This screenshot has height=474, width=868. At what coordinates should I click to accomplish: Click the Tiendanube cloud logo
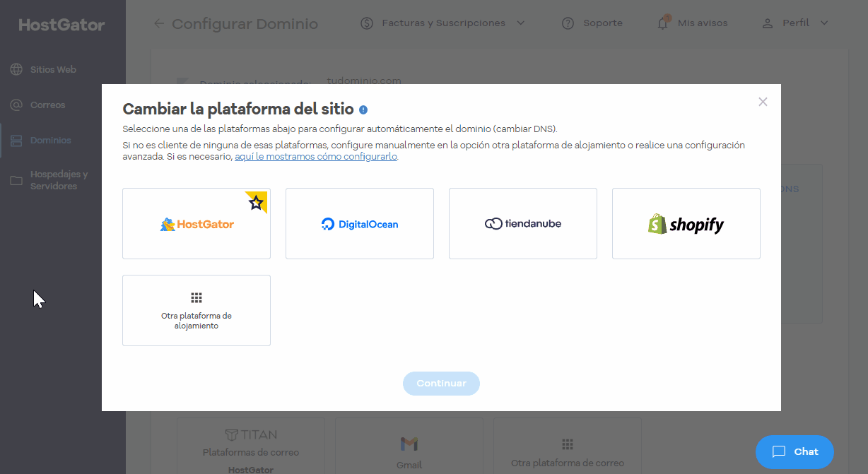click(493, 224)
